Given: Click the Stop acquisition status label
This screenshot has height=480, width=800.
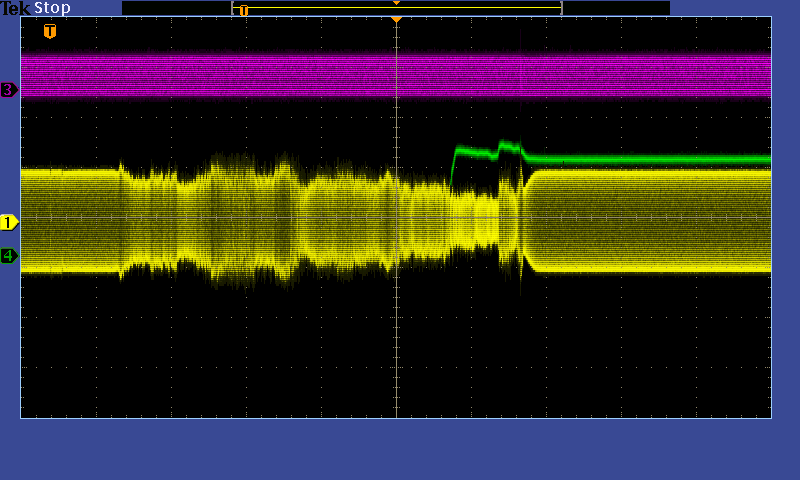Looking at the screenshot, I should point(52,8).
